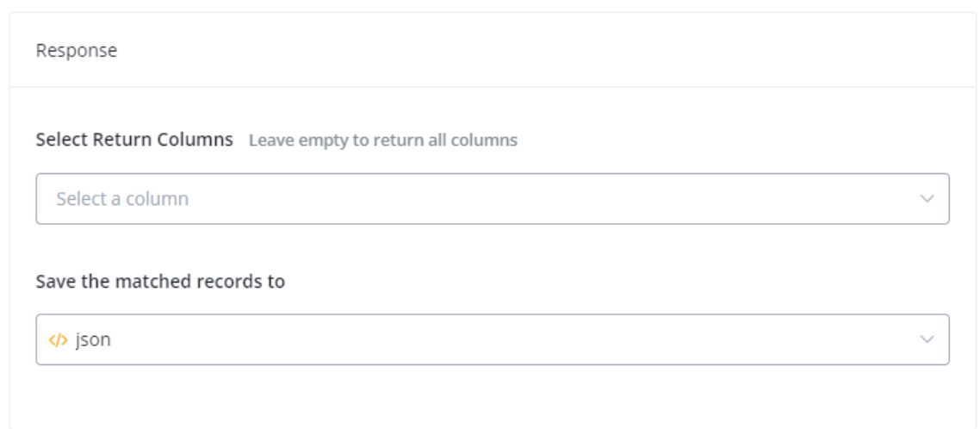
Task: Show variable options via the bottom chevron
Action: [x=927, y=339]
